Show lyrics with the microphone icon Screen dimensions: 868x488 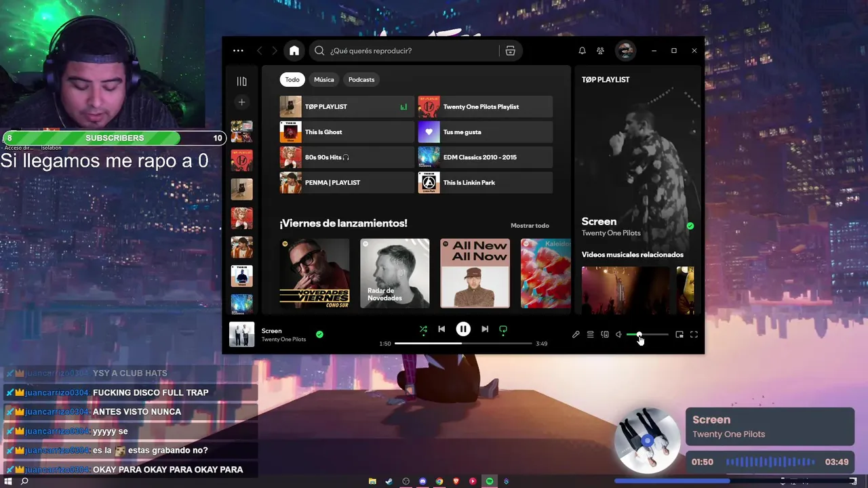[576, 335]
